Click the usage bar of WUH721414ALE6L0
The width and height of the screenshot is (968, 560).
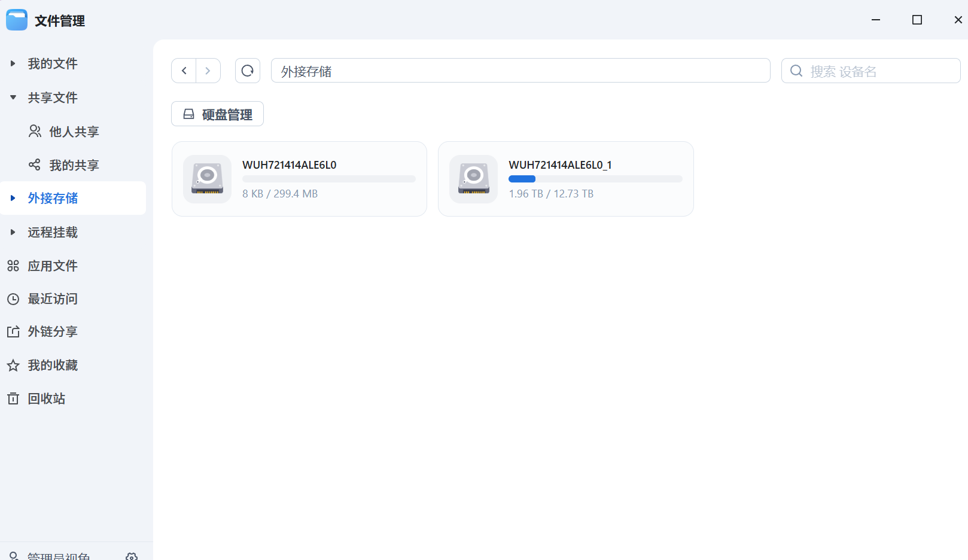[329, 179]
